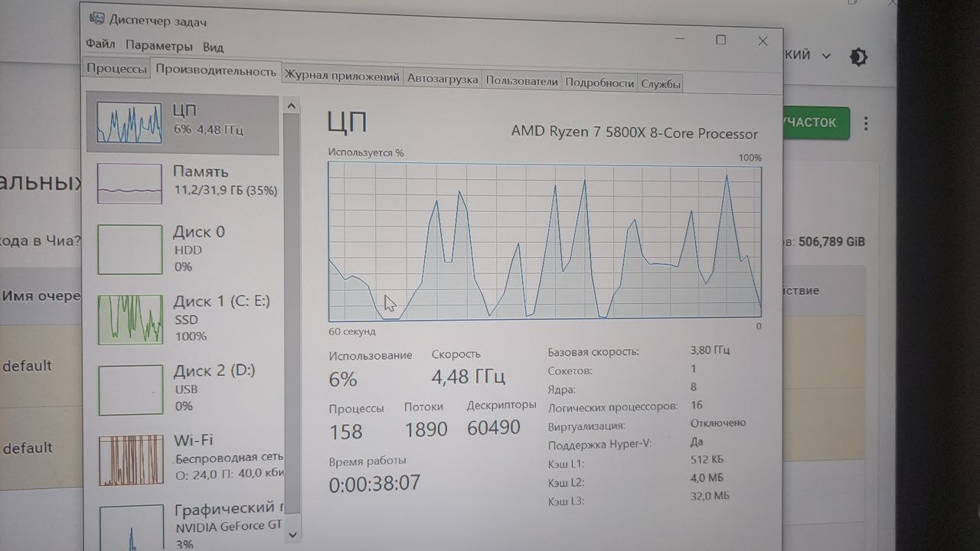Switch to Журнал приложений tab
This screenshot has width=980, height=551.
(x=341, y=77)
